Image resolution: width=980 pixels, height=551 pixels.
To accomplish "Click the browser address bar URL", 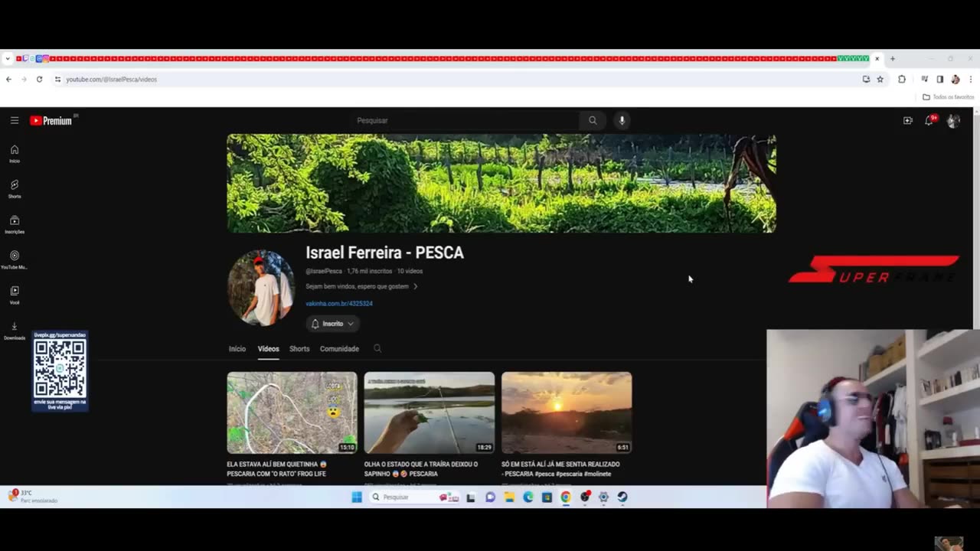I will click(x=111, y=80).
